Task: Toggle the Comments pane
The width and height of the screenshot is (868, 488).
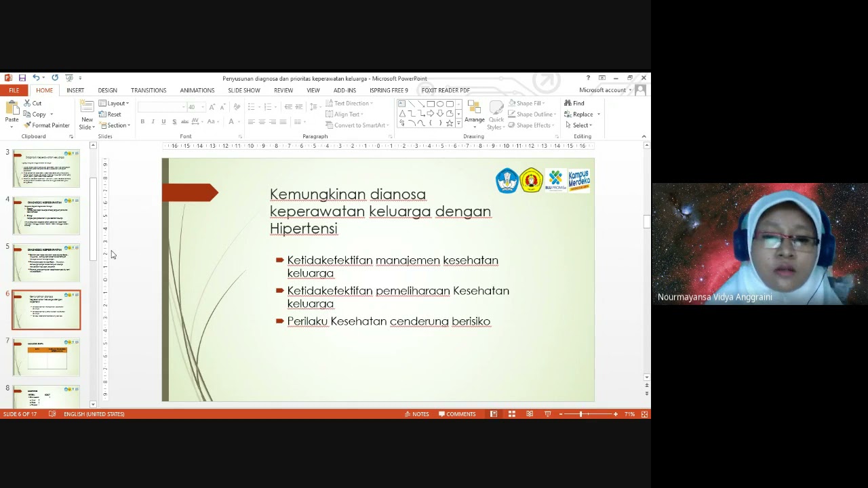Action: tap(457, 414)
